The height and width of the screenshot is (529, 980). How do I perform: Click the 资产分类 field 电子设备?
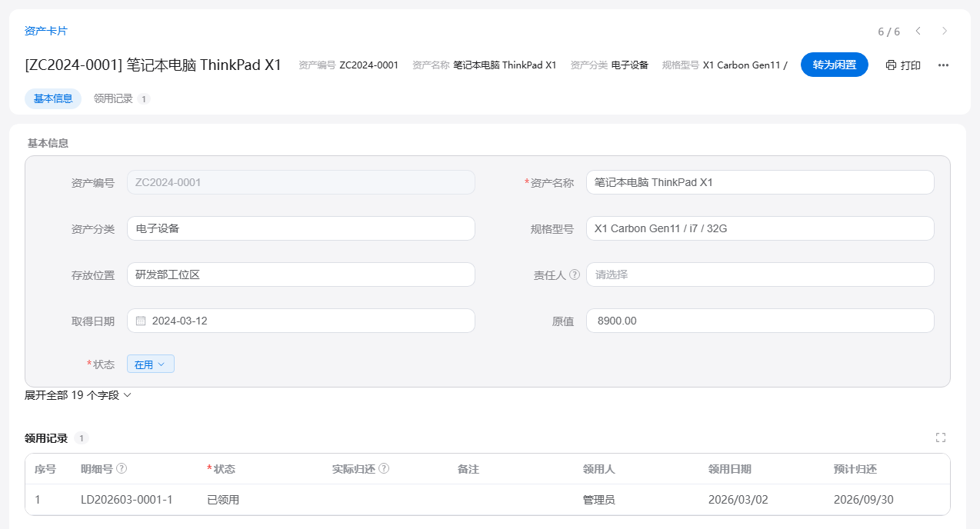click(x=301, y=228)
